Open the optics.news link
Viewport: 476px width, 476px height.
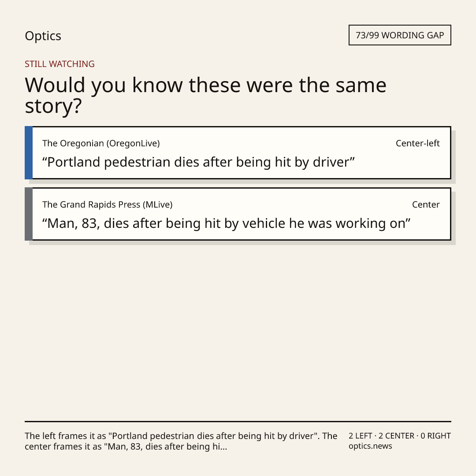370,446
